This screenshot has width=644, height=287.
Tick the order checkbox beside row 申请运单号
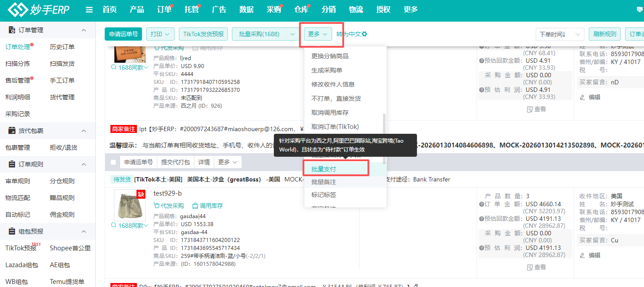point(113,162)
